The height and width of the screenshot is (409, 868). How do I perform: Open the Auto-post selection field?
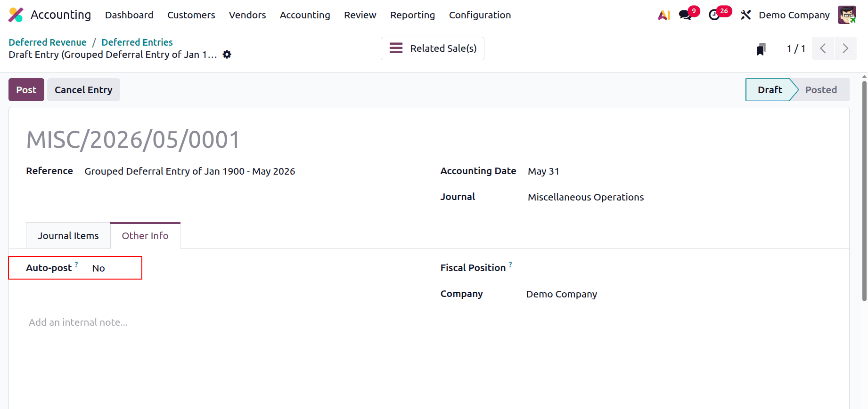tap(113, 268)
